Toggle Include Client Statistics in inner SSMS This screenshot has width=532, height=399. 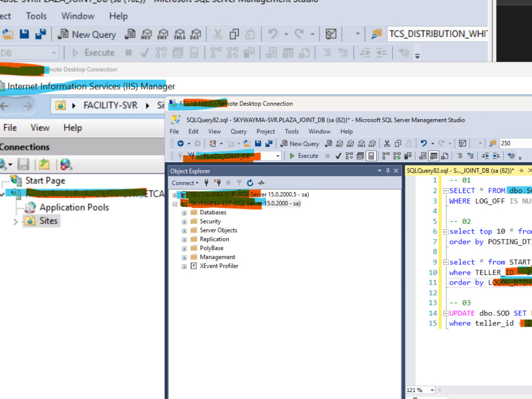click(x=408, y=156)
